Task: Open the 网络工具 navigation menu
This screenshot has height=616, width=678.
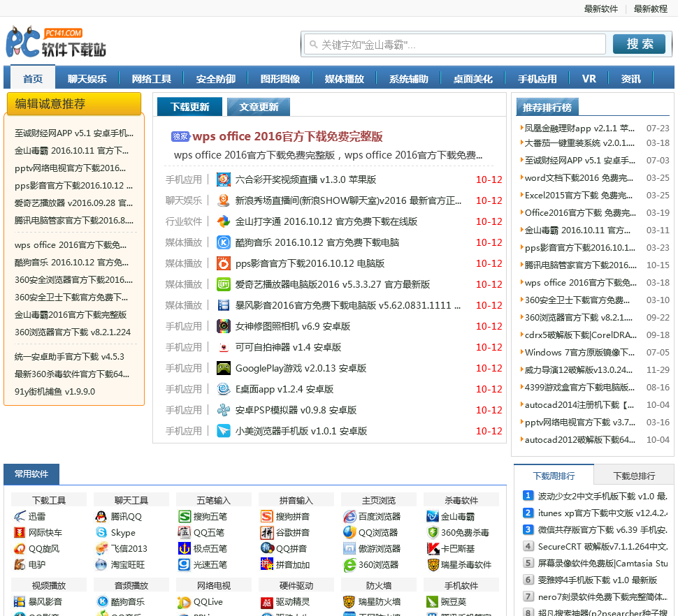Action: 152,79
